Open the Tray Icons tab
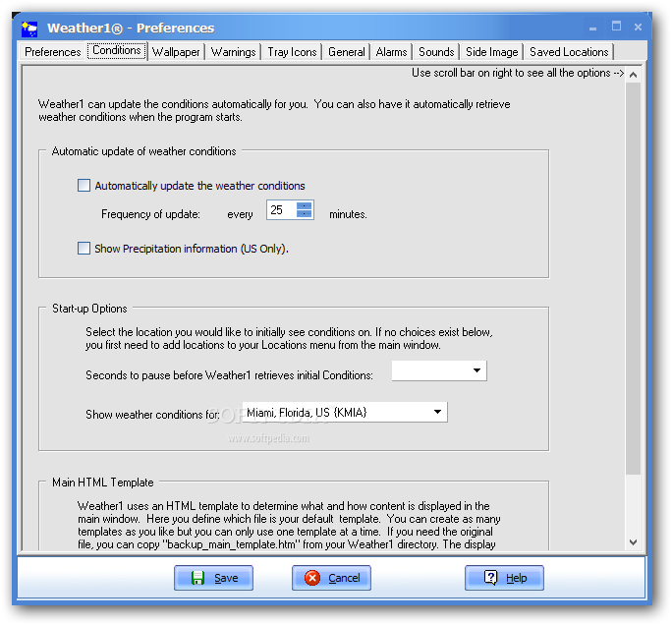This screenshot has height=625, width=672. click(x=292, y=52)
